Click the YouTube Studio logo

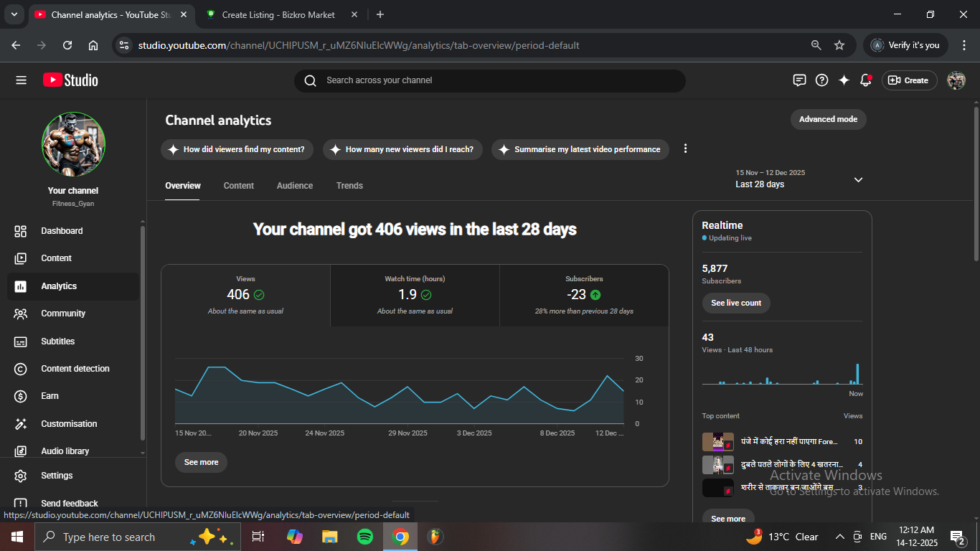pos(70,80)
